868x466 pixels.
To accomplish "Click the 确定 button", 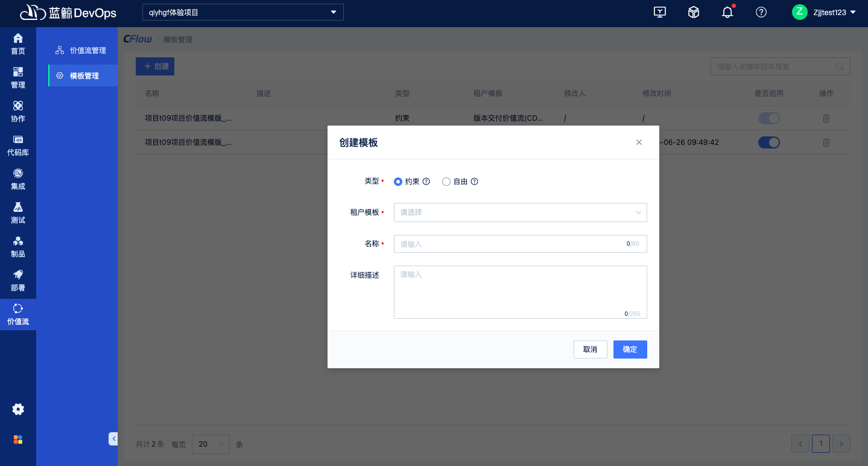I will [630, 349].
